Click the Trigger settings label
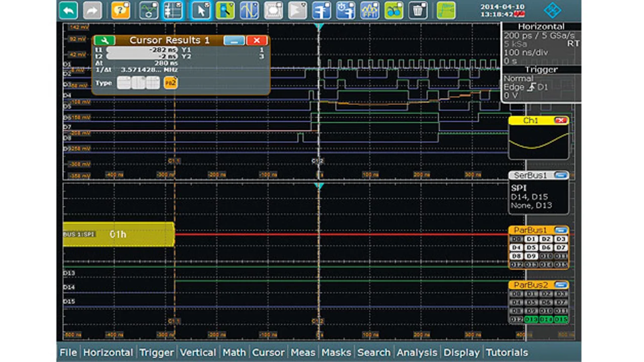This screenshot has height=362, width=644. 541,69
